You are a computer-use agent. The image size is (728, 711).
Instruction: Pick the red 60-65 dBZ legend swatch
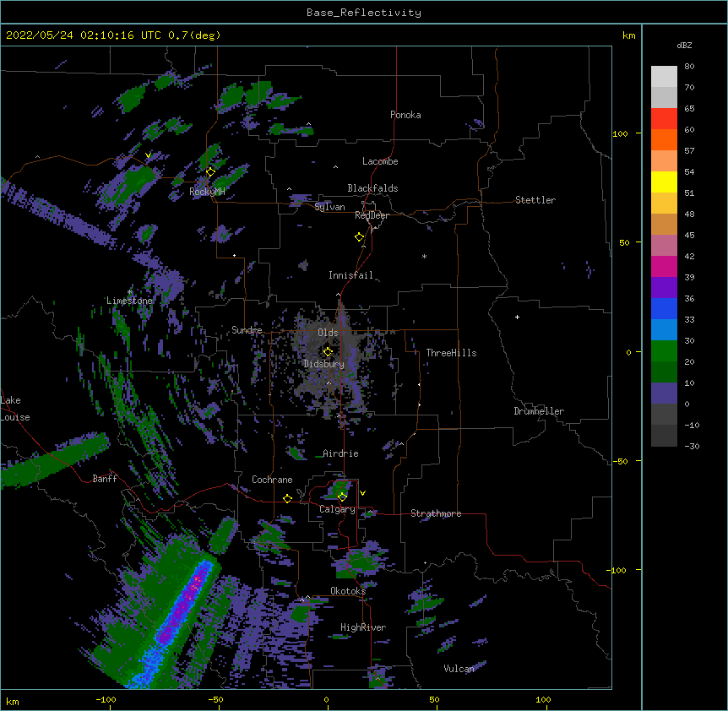point(664,119)
